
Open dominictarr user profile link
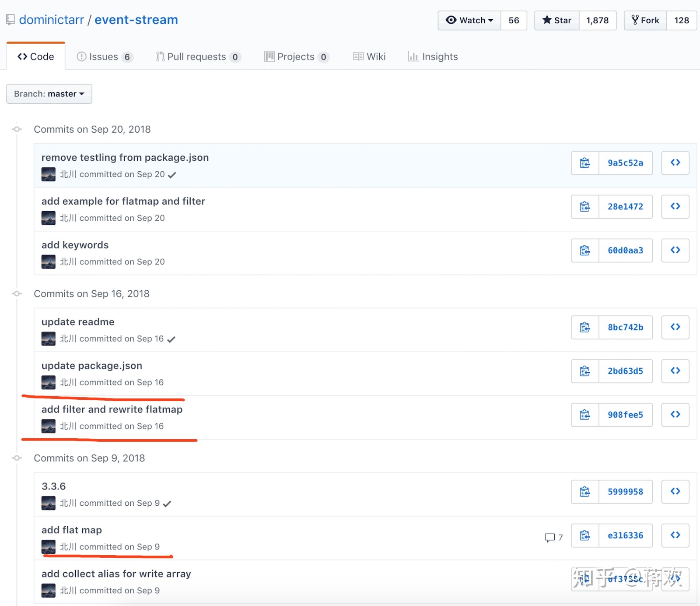pyautogui.click(x=52, y=20)
